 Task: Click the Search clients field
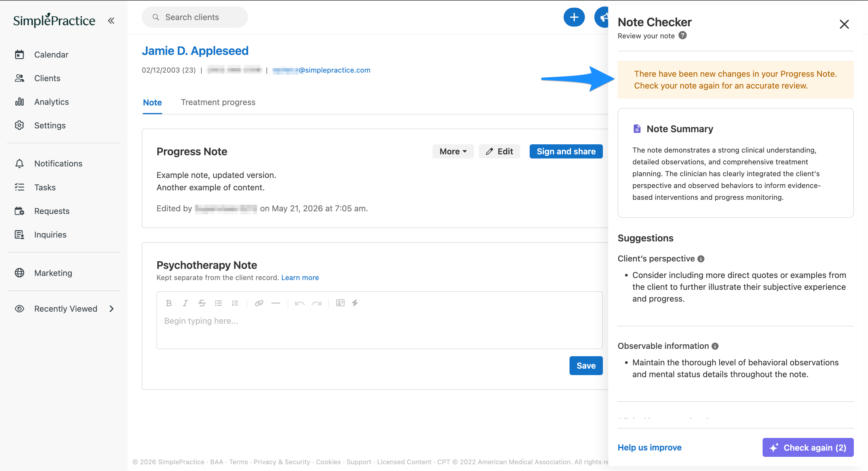[x=195, y=17]
